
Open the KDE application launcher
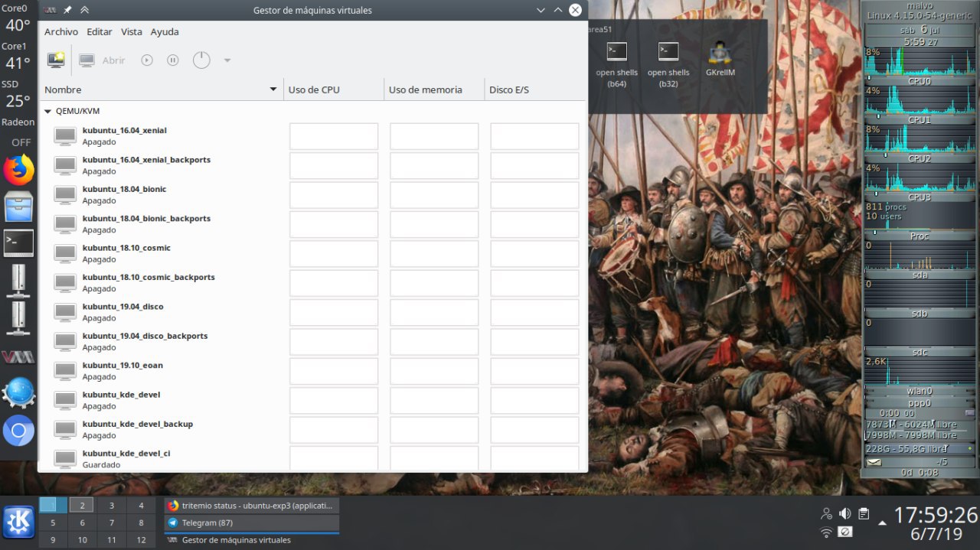click(x=18, y=522)
